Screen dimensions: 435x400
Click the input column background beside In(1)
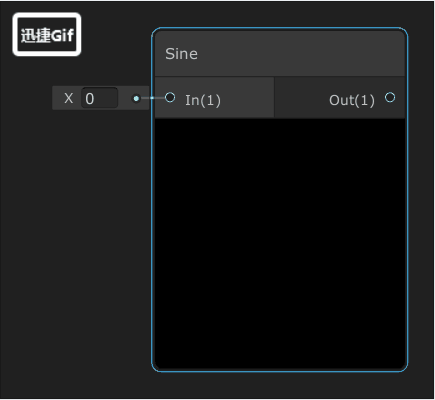[248, 98]
